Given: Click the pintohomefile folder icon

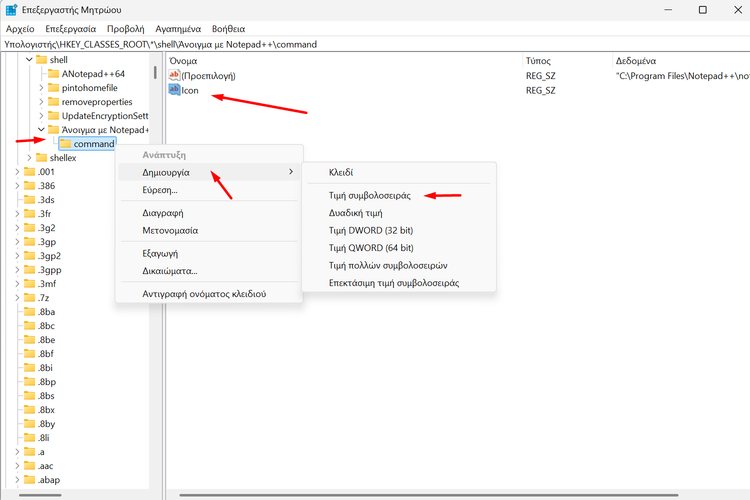Looking at the screenshot, I should [x=53, y=88].
